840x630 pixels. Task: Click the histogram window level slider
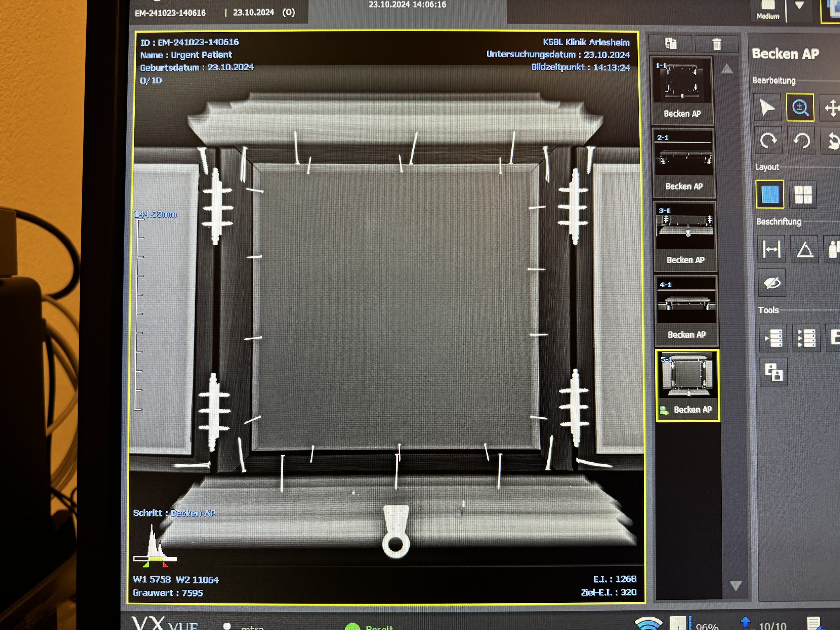(155, 559)
